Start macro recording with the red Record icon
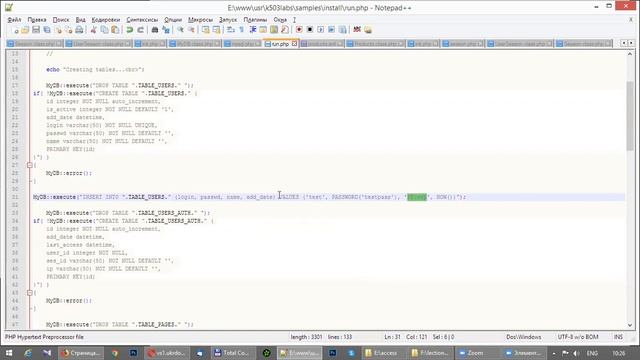The height and width of the screenshot is (360, 640). click(x=299, y=30)
